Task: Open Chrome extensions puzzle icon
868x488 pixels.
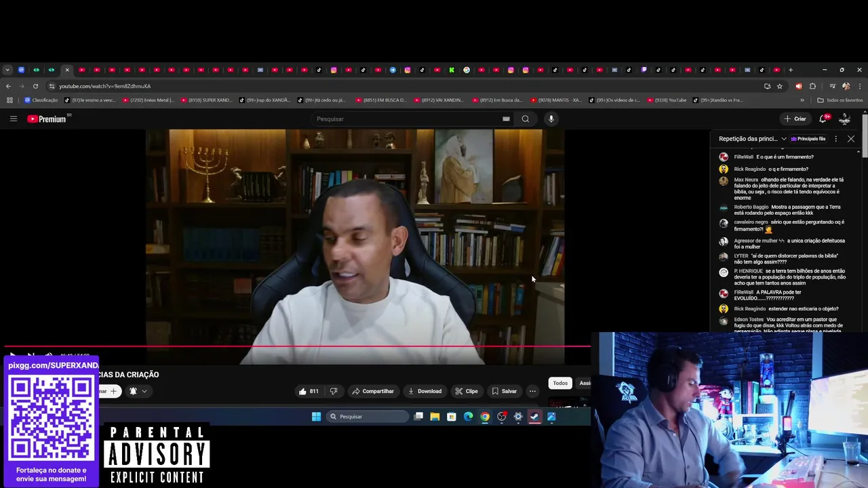Action: (812, 86)
